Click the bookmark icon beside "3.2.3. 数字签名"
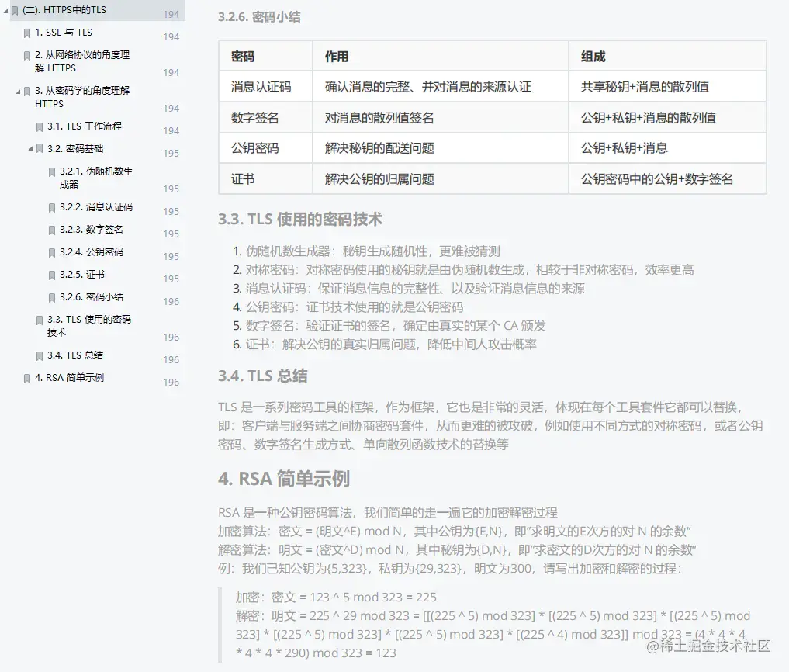This screenshot has height=672, width=789. pos(50,229)
